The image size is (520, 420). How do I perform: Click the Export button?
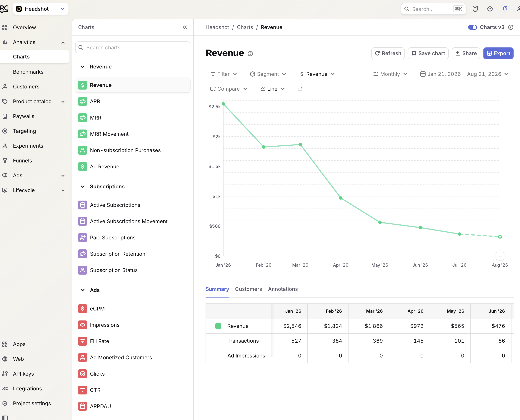coord(498,53)
